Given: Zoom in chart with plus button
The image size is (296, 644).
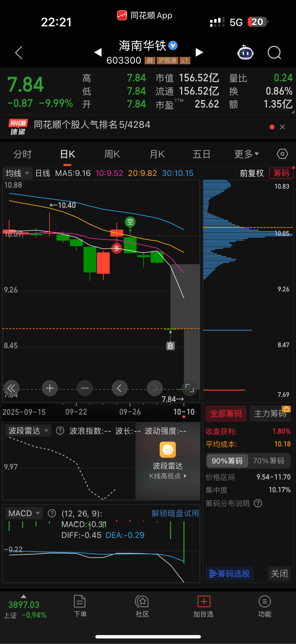Looking at the screenshot, I should tap(50, 388).
